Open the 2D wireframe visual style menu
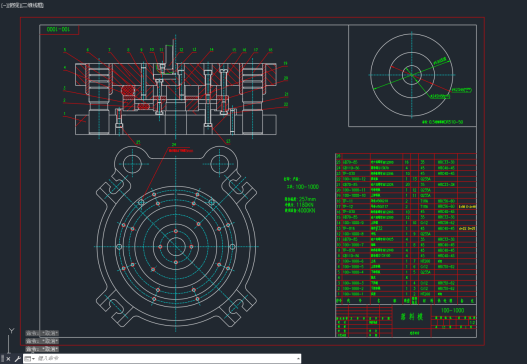527x364 pixels. coord(31,5)
